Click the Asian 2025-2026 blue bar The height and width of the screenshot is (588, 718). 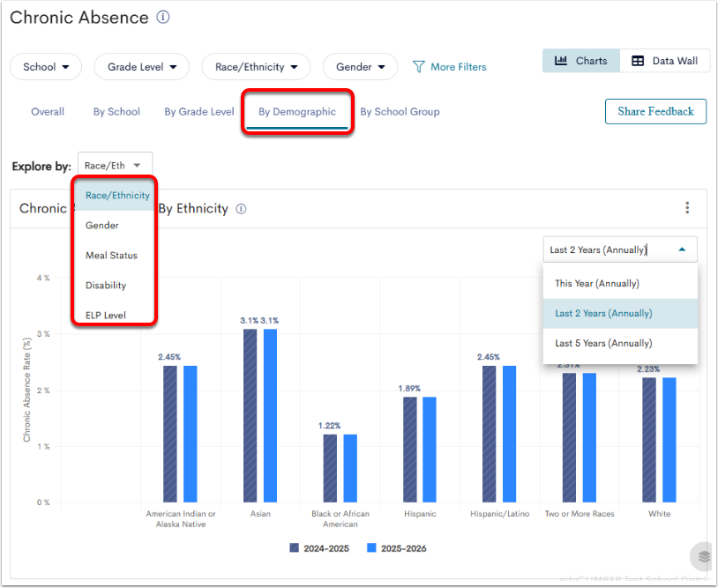pos(270,415)
